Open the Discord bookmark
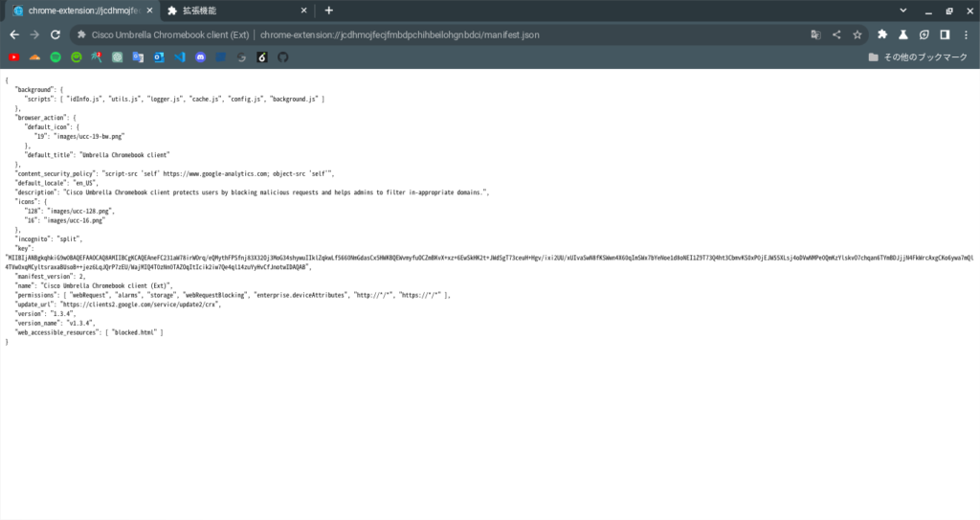The width and height of the screenshot is (980, 520). point(200,57)
